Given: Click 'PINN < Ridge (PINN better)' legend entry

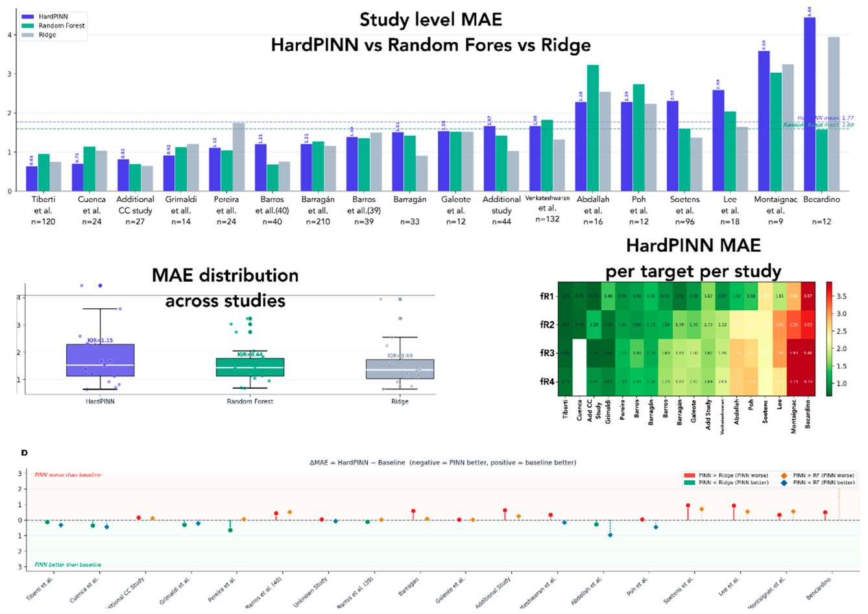Looking at the screenshot, I should (727, 482).
